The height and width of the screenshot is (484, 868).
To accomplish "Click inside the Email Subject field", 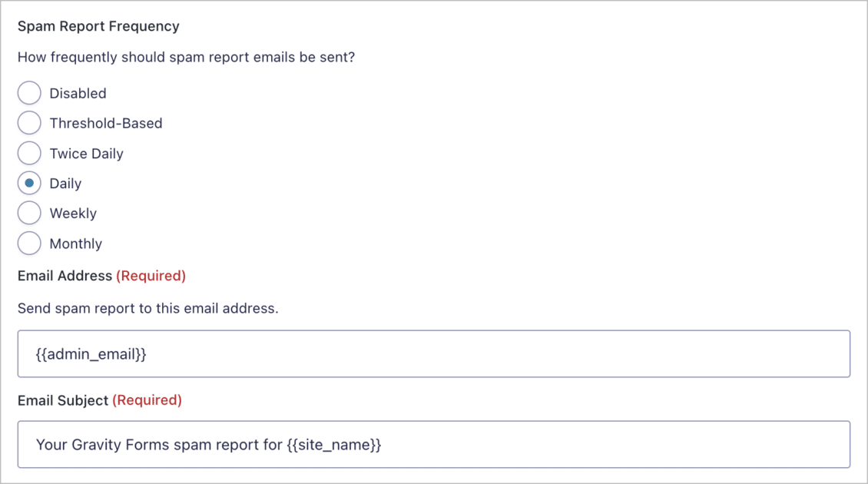I will pyautogui.click(x=434, y=444).
